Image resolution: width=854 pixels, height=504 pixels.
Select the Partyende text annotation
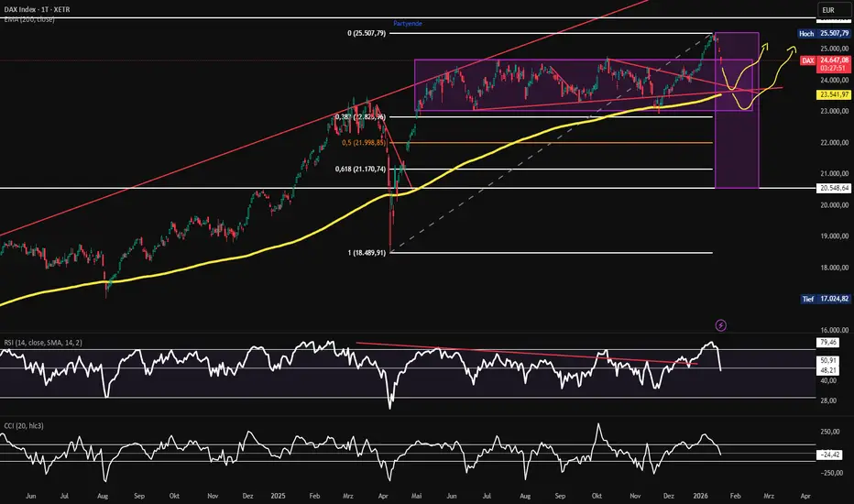(408, 24)
